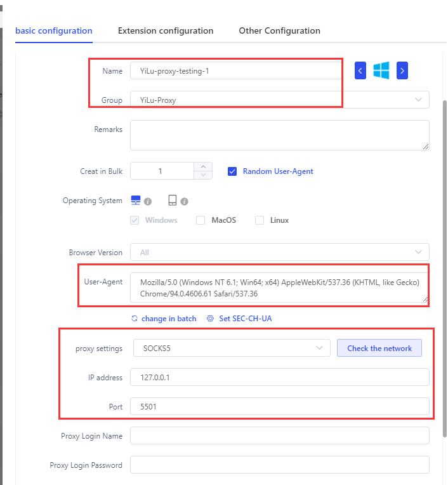Increase the Creat in Bulk value
Viewport: 448px width, 485px height.
point(203,167)
